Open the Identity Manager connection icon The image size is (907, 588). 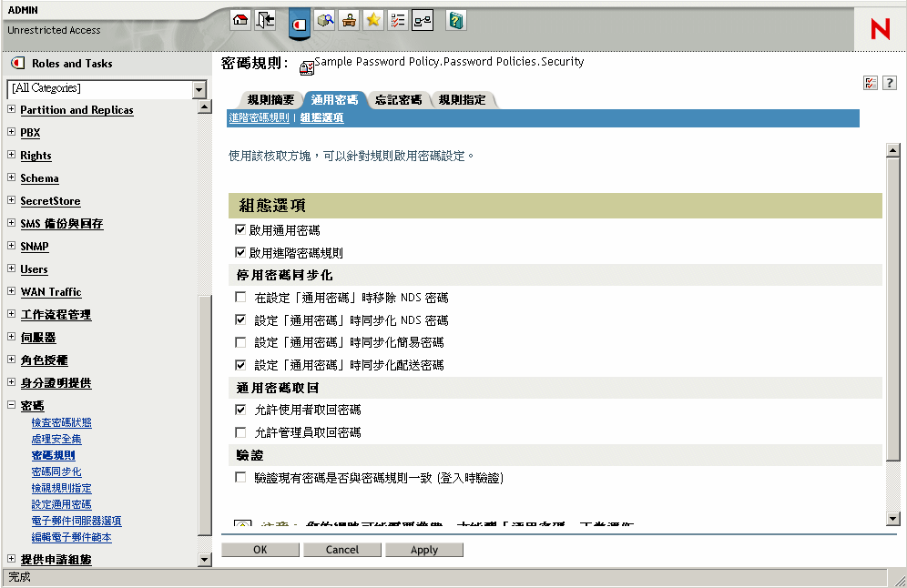tap(423, 21)
